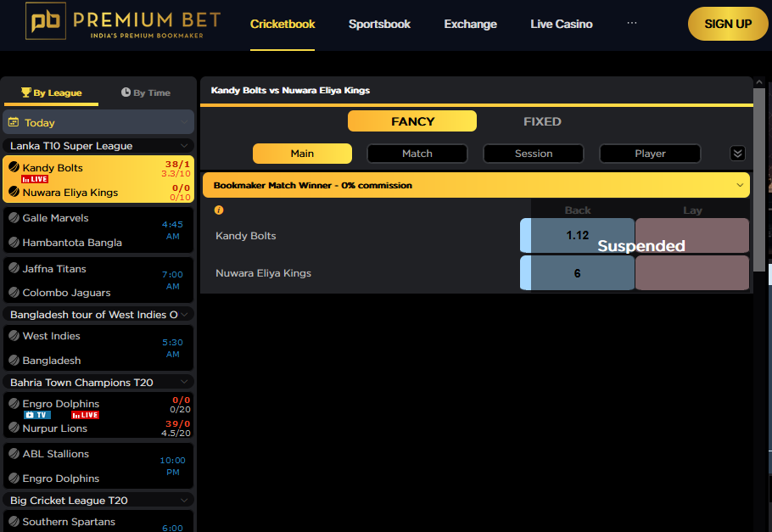This screenshot has height=532, width=772.
Task: Collapse the Today section
Action: pos(184,122)
